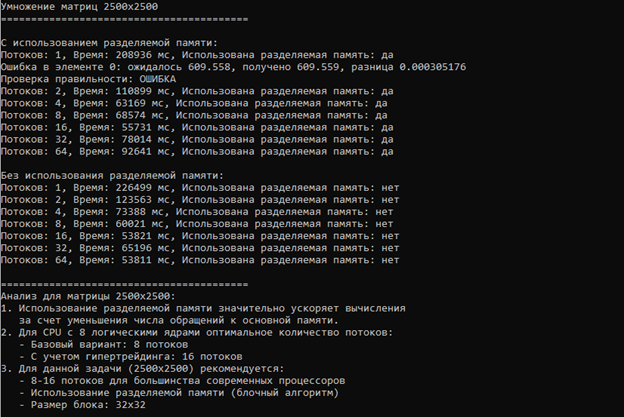Image resolution: width=624 pixels, height=417 pixels.
Task: Click the heading "Анализ для матрицы 2500x2500:"
Action: point(88,295)
